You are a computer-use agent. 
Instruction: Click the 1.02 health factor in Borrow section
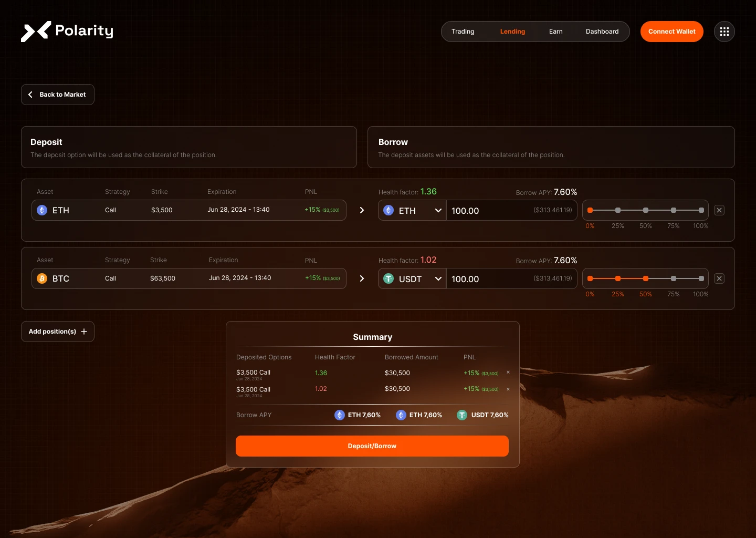pos(428,260)
